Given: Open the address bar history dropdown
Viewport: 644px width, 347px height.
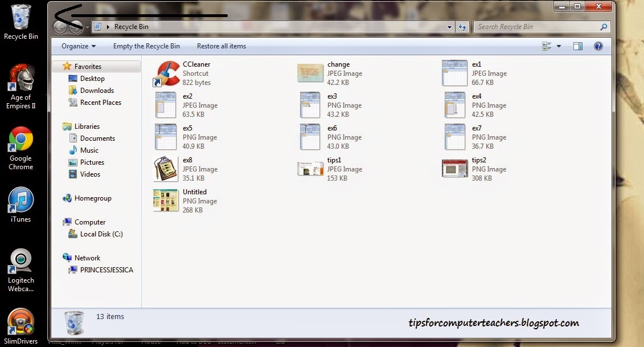Looking at the screenshot, I should coord(449,26).
